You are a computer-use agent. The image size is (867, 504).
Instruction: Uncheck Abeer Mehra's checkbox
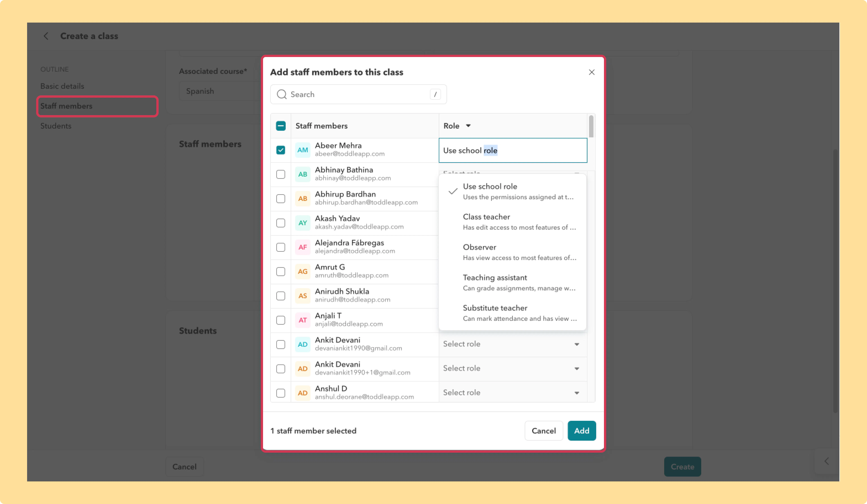click(281, 150)
